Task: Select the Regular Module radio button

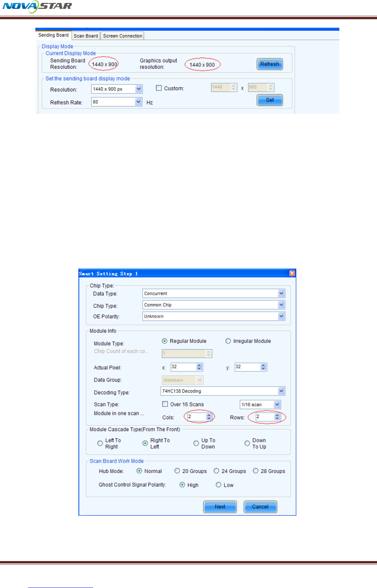Action: point(164,341)
